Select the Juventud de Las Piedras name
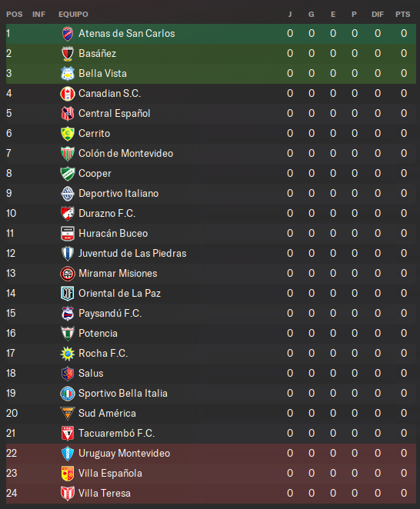 click(x=132, y=253)
